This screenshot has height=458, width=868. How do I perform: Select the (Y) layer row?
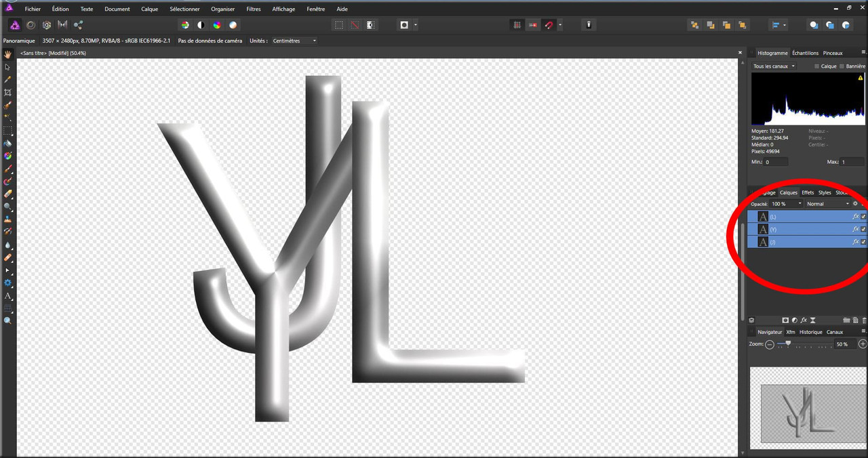pyautogui.click(x=807, y=229)
